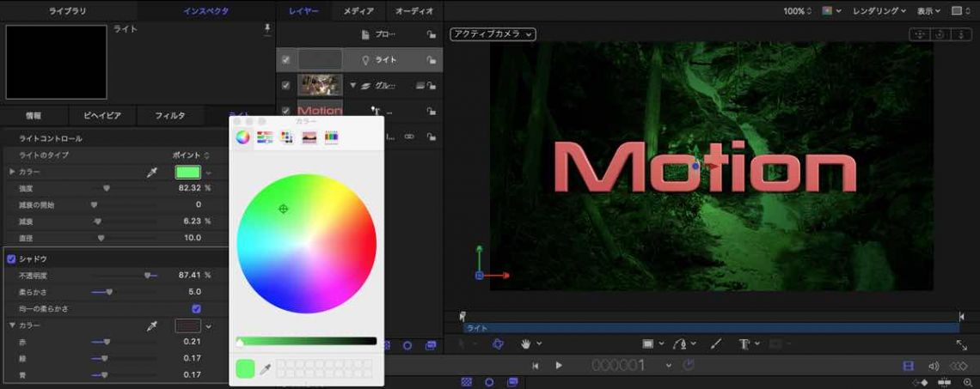Click eyedropper beside light カラー swatch
The height and width of the screenshot is (389, 980).
(152, 173)
